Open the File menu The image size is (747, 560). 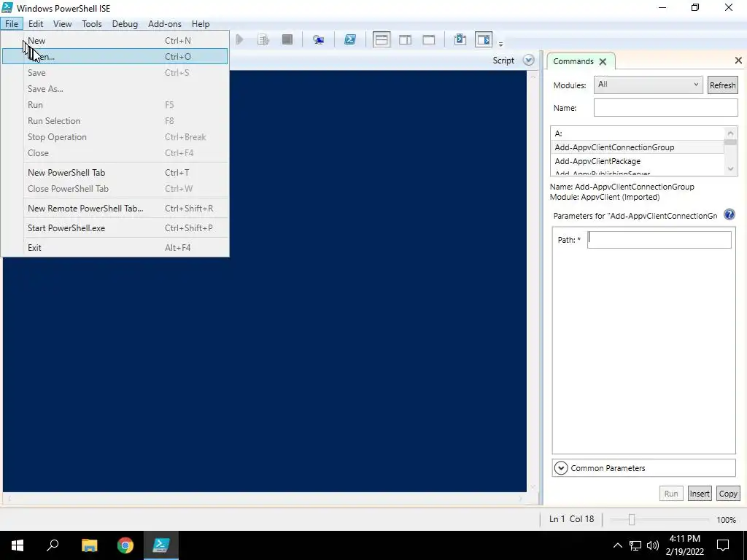point(12,24)
